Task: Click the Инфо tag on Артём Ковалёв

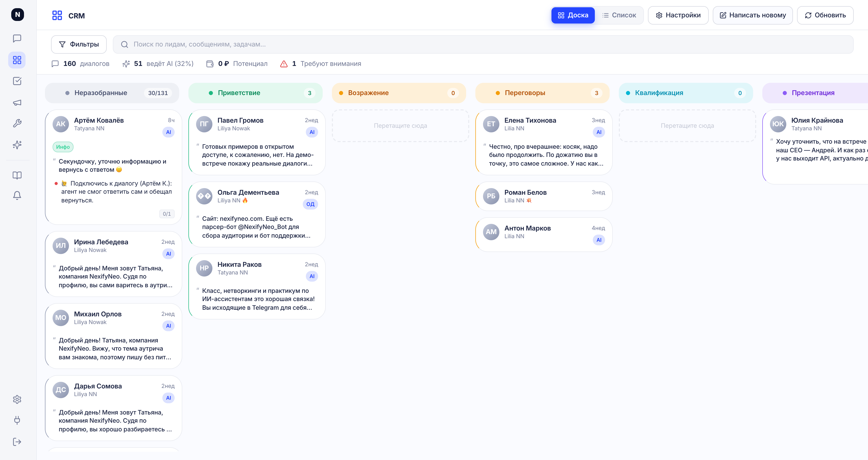Action: 63,147
